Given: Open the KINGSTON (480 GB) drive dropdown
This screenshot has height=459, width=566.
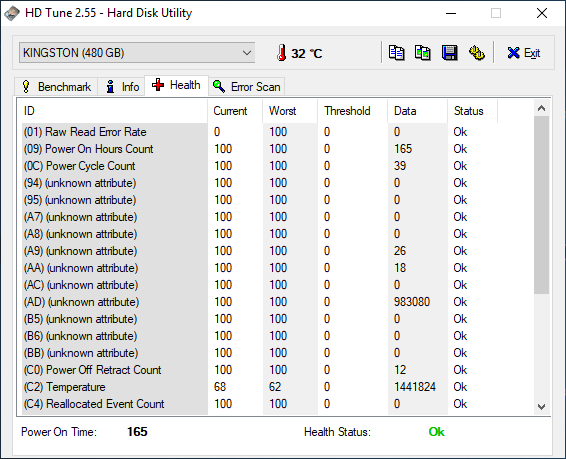Looking at the screenshot, I should coord(137,53).
